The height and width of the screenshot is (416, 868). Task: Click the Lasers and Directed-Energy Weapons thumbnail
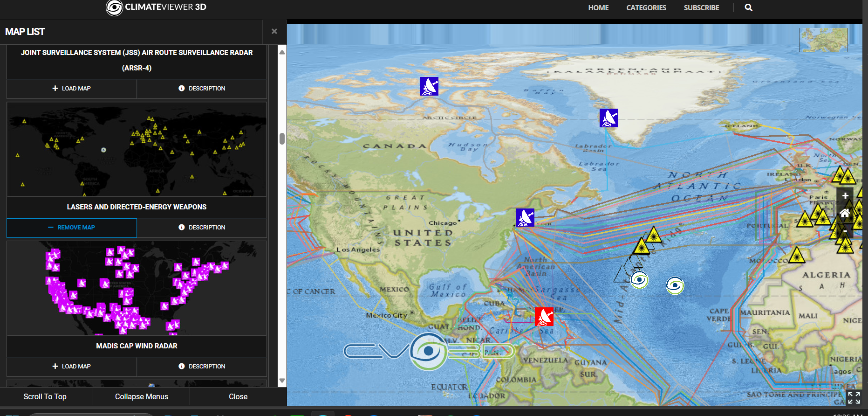(137, 149)
